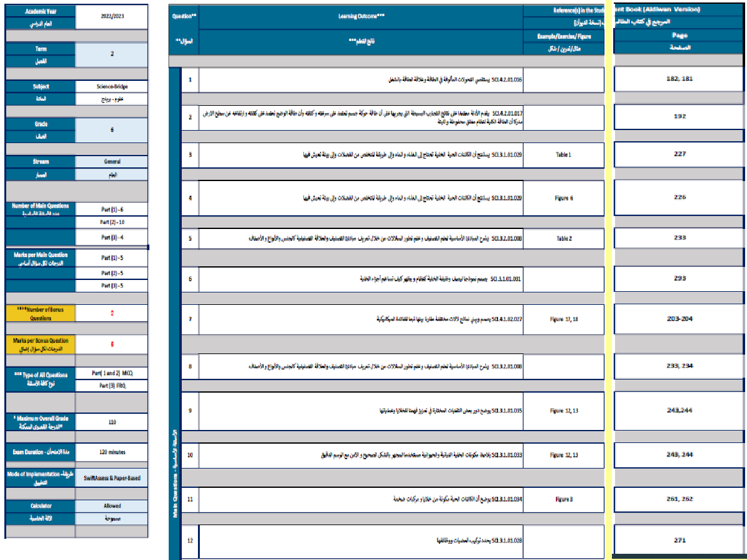Select the 'Figure 17, 18' reference cell
The height and width of the screenshot is (560, 747).
563,319
